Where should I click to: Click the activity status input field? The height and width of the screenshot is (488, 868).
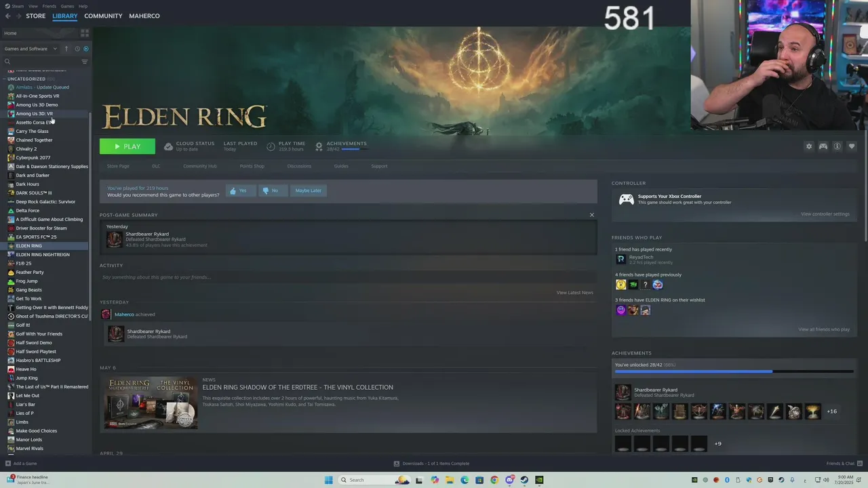[x=347, y=277]
